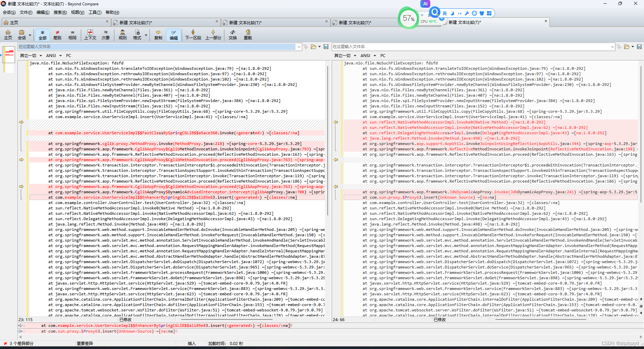
Task: Click the right file name input field
Action: 471,47
